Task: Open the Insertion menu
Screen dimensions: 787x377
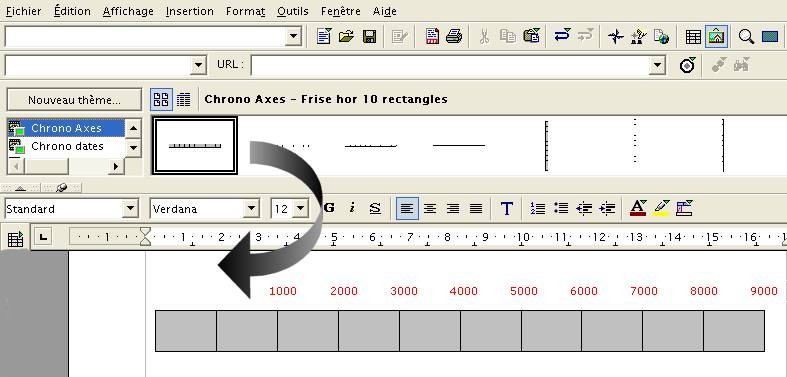Action: [189, 11]
